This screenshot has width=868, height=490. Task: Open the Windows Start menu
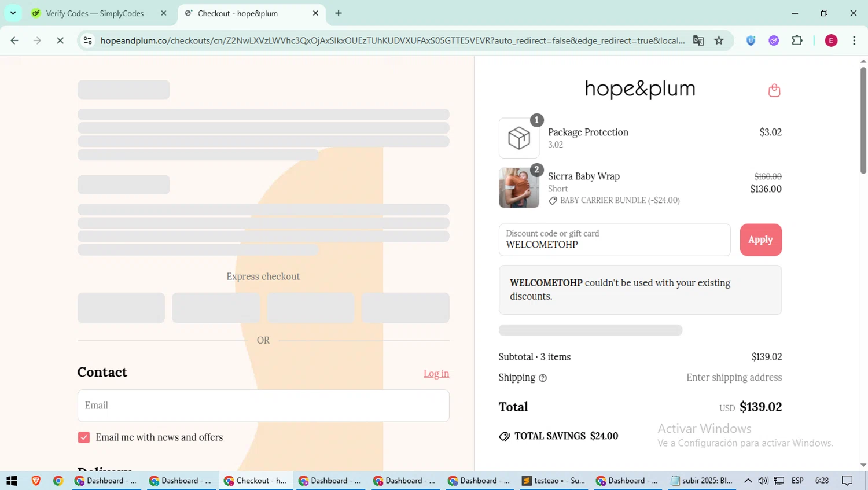point(12,481)
